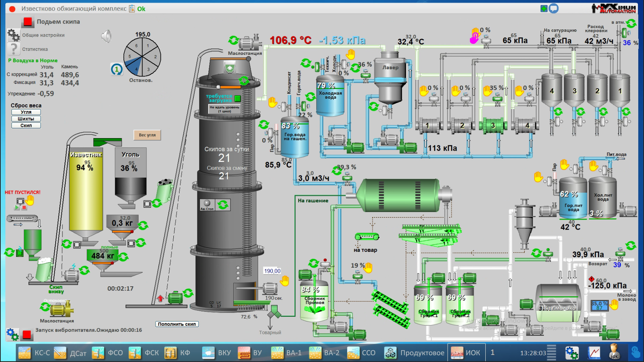The image size is (644, 362).
Task: Select the yellow Маслостанция pump at bottom left
Action: pos(61,309)
